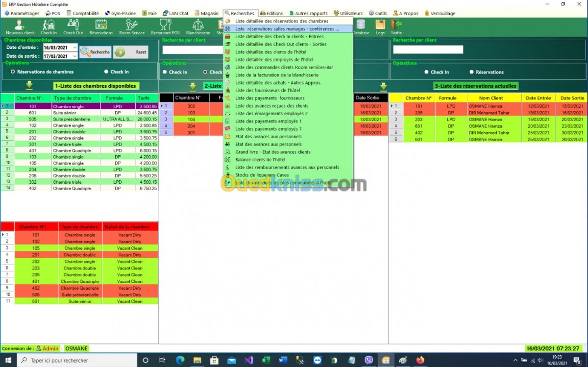Open the Utilisateurs menu
Image resolution: width=588 pixels, height=367 pixels.
pos(348,13)
